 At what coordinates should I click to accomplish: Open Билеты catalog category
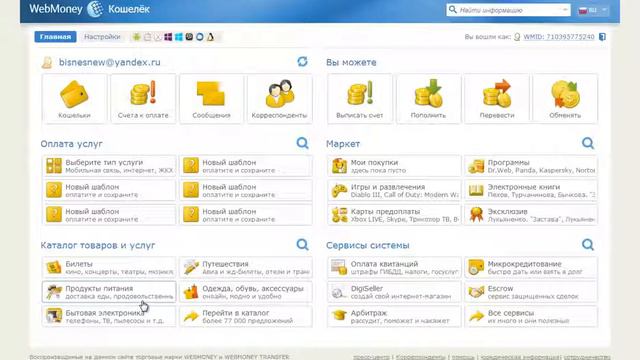coord(109,267)
